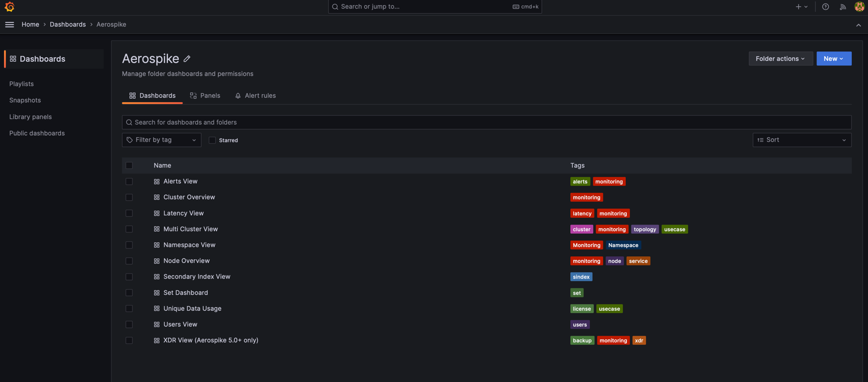
Task: Click the orange xdr tag
Action: [639, 340]
